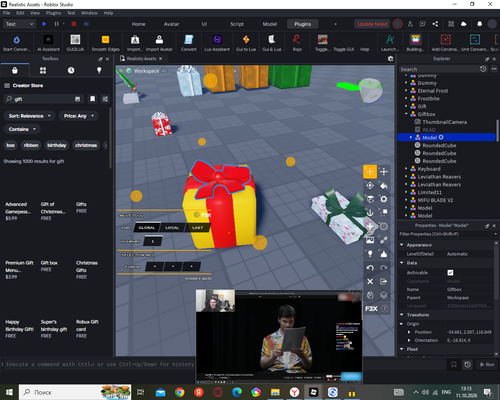Click the Start Conversion plugin icon
This screenshot has width=500, height=400.
[16, 43]
